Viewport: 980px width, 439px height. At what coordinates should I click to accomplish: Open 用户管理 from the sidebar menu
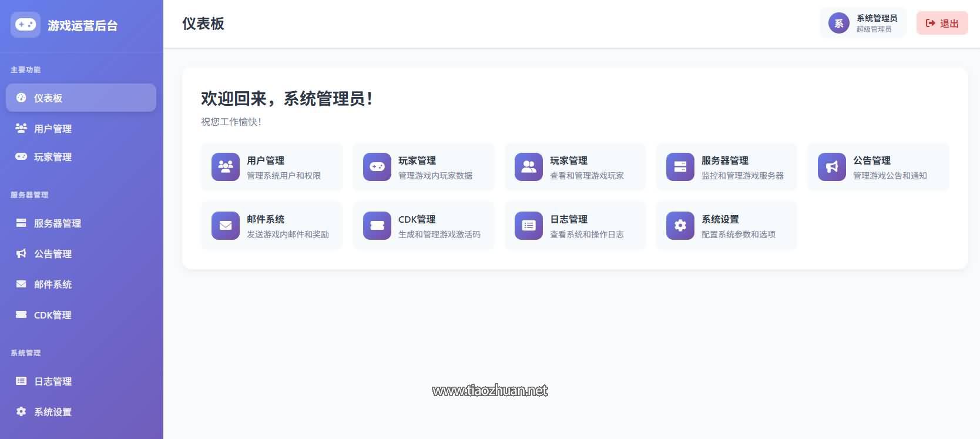tap(53, 129)
